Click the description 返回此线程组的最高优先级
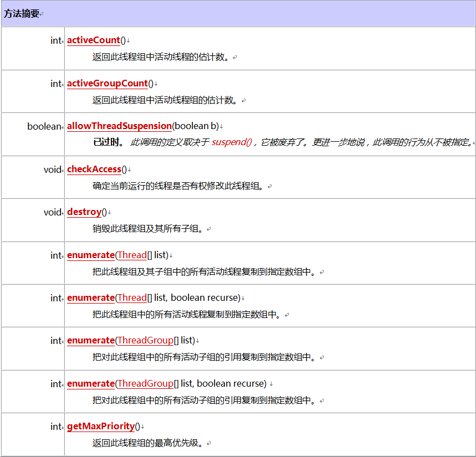 [x=147, y=443]
